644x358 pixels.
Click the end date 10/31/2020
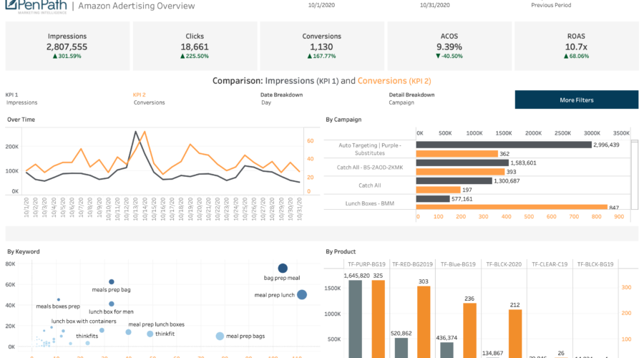(x=434, y=5)
